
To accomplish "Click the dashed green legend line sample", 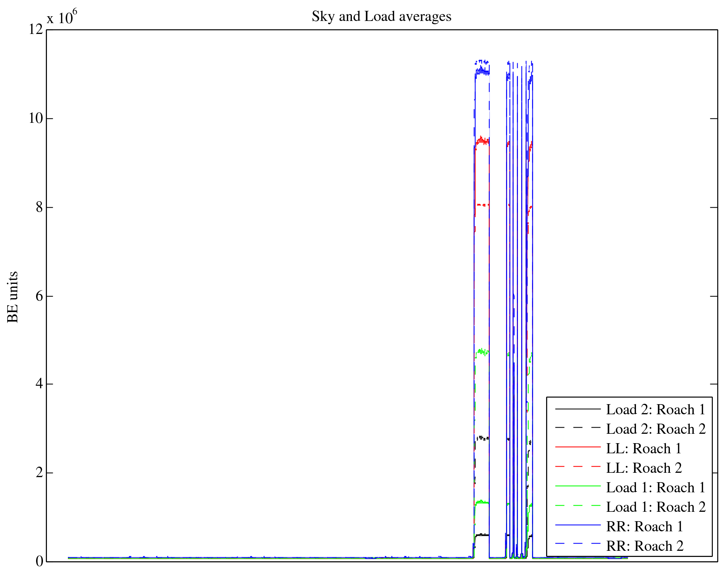I will (577, 506).
